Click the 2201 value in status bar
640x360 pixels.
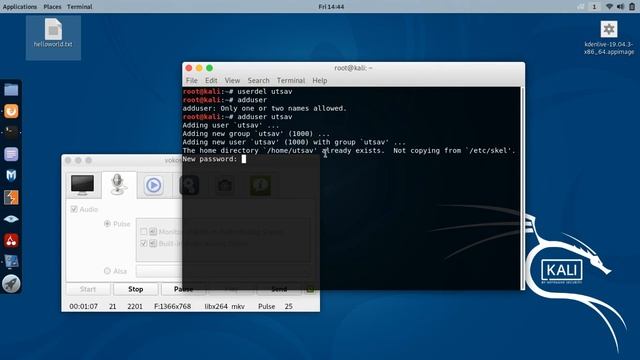coord(135,306)
